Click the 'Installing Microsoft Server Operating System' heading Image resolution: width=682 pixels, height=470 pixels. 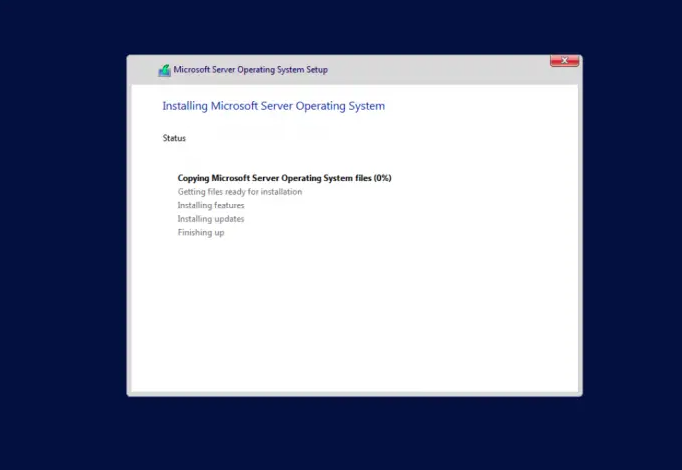[x=274, y=106]
